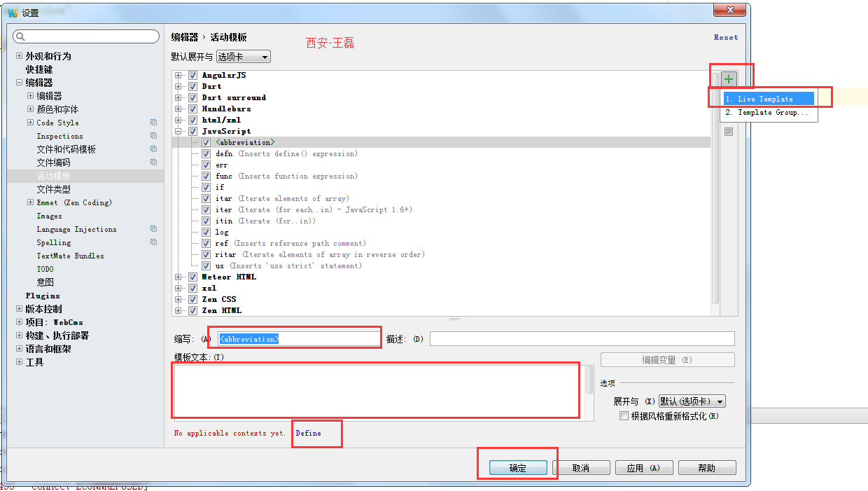The height and width of the screenshot is (491, 868).
Task: Click the copy settings icon beside Inspections
Action: click(x=153, y=136)
